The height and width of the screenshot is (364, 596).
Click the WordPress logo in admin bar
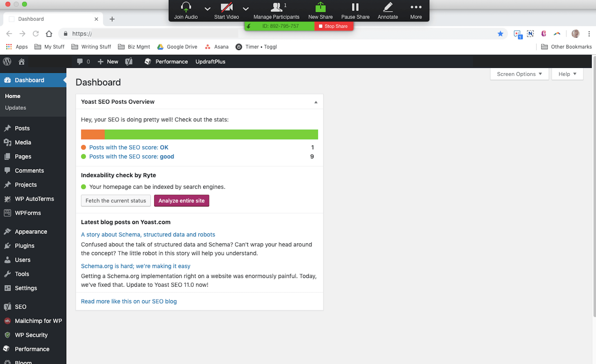point(7,61)
